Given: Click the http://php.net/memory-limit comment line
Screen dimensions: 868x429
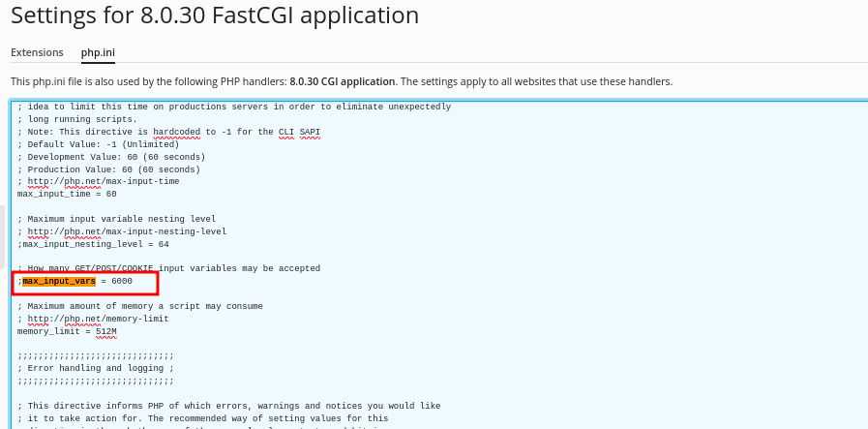Looking at the screenshot, I should pyautogui.click(x=93, y=319).
